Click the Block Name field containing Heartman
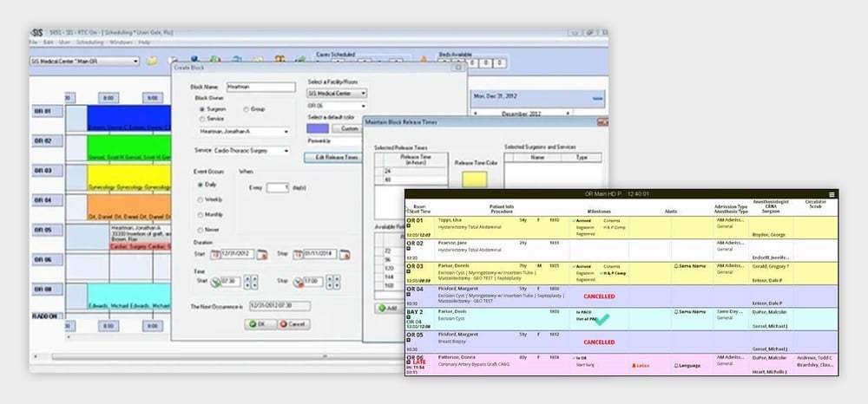This screenshot has width=868, height=404. point(261,88)
